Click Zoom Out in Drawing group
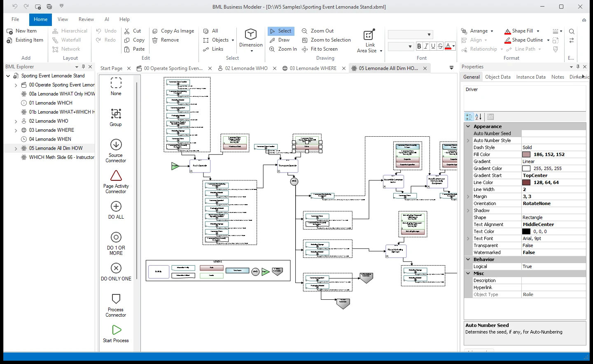 pos(318,31)
